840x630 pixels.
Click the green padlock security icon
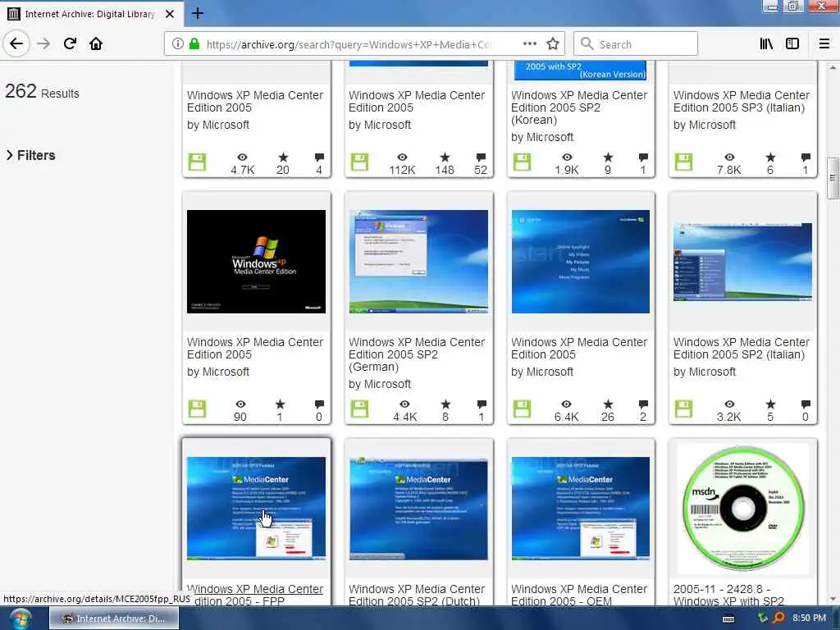tap(194, 44)
